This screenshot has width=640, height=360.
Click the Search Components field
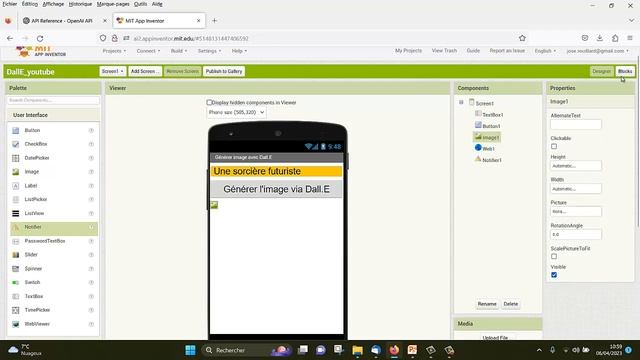(53, 100)
